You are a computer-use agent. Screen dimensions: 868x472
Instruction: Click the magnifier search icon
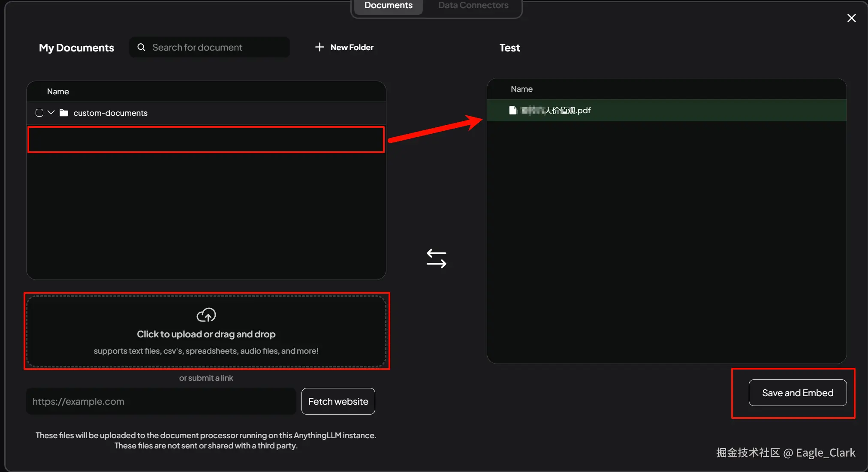point(141,47)
